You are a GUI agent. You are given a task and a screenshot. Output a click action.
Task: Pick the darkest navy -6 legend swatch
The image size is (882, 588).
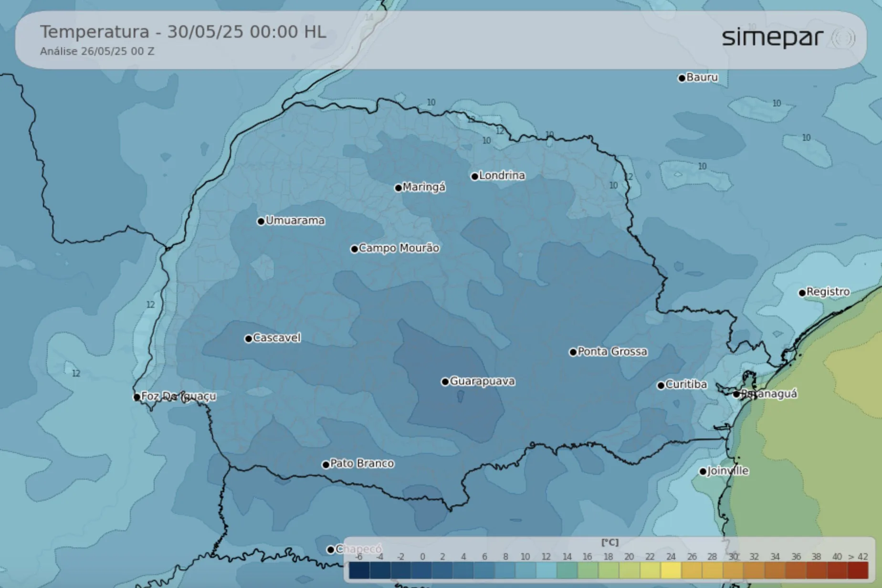pos(359,570)
